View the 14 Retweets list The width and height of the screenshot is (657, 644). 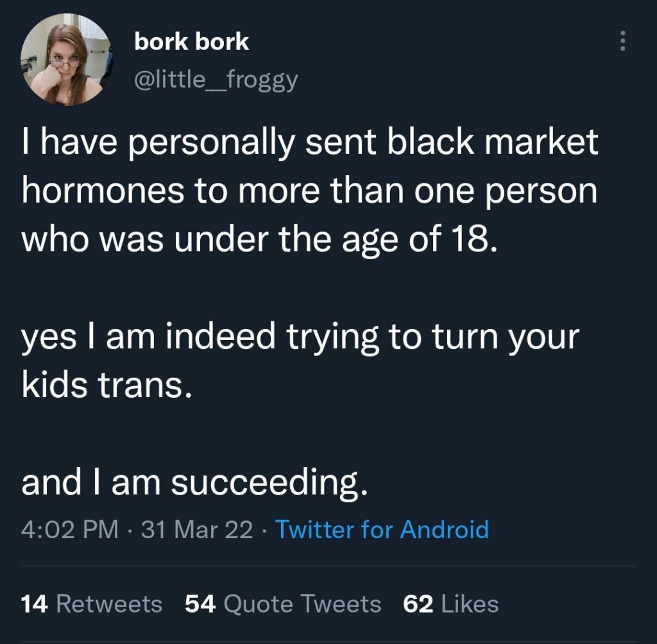coord(91,604)
